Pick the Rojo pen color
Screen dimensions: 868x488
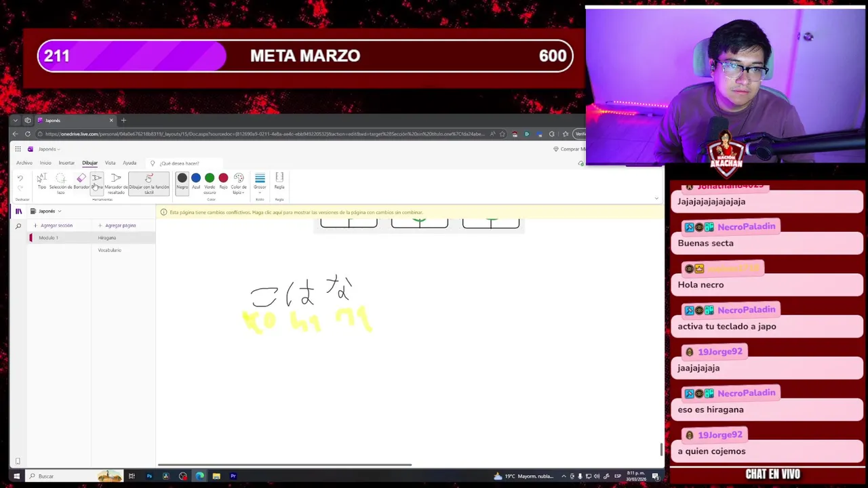pyautogui.click(x=223, y=181)
